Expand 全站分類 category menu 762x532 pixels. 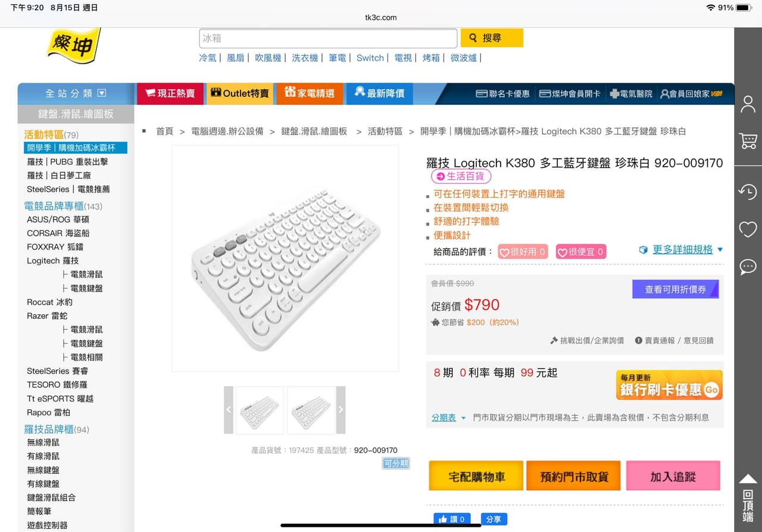(x=76, y=93)
